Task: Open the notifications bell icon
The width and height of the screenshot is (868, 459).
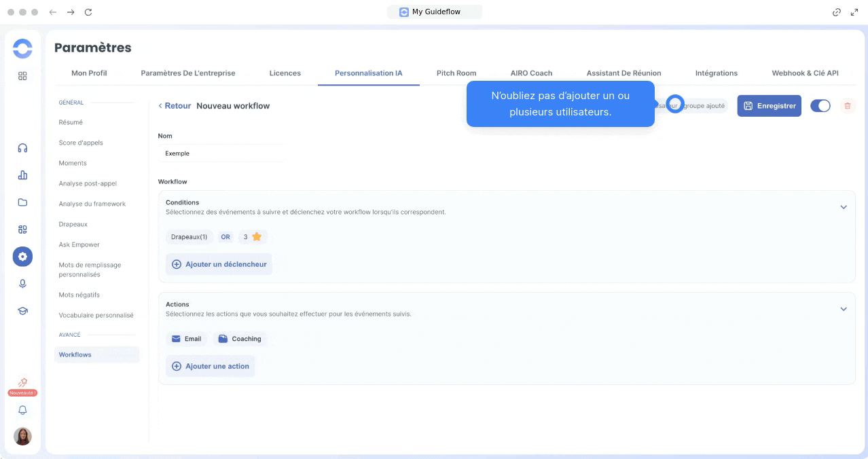Action: (22, 410)
